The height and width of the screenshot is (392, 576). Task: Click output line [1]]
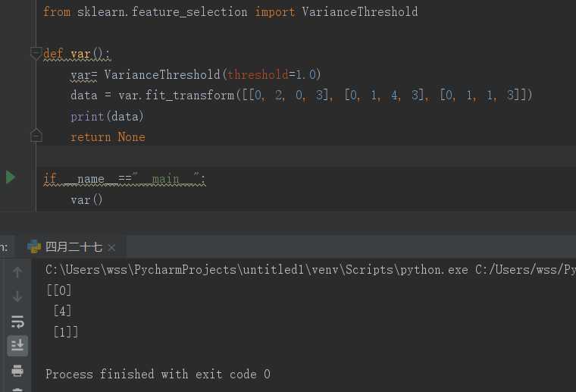tap(66, 332)
